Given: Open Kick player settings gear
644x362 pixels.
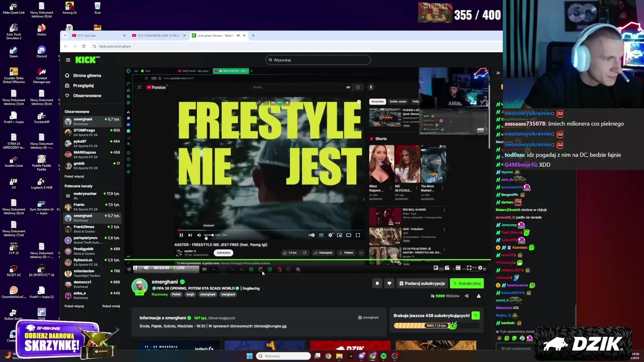Looking at the screenshot, I should click(480, 268).
